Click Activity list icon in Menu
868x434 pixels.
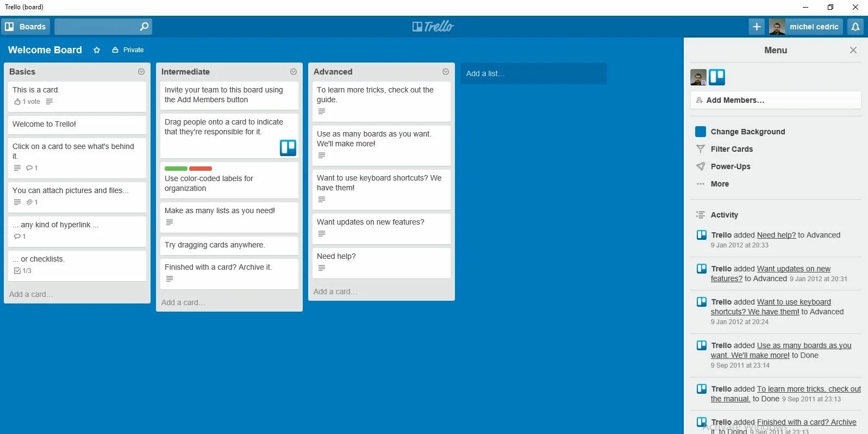pyautogui.click(x=701, y=215)
